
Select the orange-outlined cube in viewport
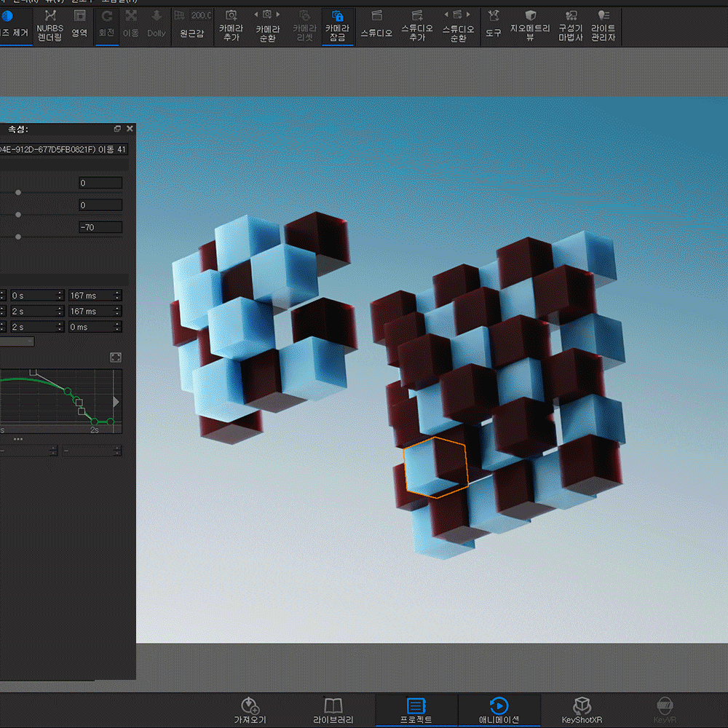435,467
